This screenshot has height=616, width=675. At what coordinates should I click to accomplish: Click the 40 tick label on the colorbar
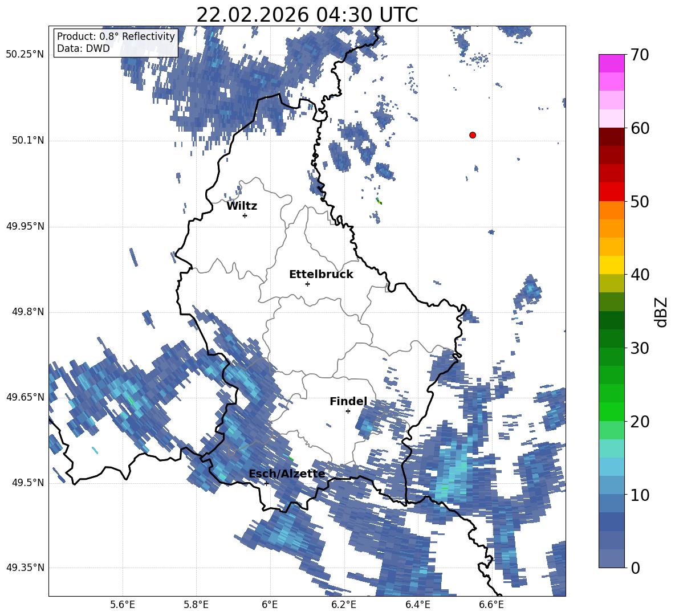[640, 275]
